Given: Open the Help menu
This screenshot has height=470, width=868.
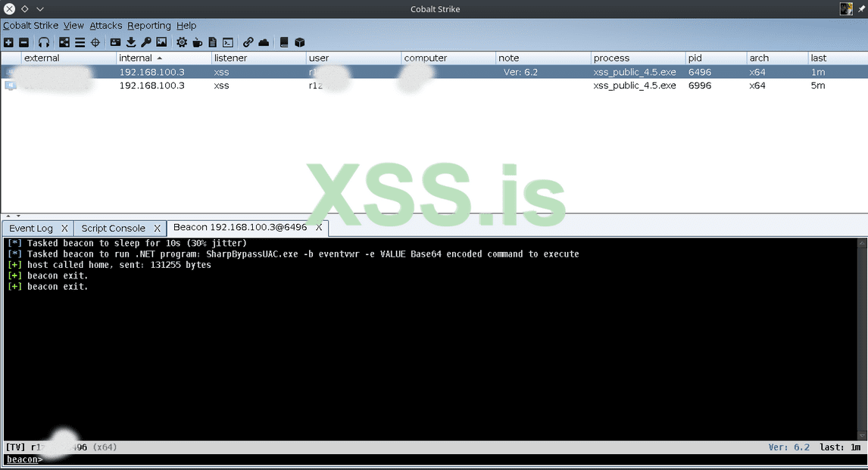Looking at the screenshot, I should (186, 26).
